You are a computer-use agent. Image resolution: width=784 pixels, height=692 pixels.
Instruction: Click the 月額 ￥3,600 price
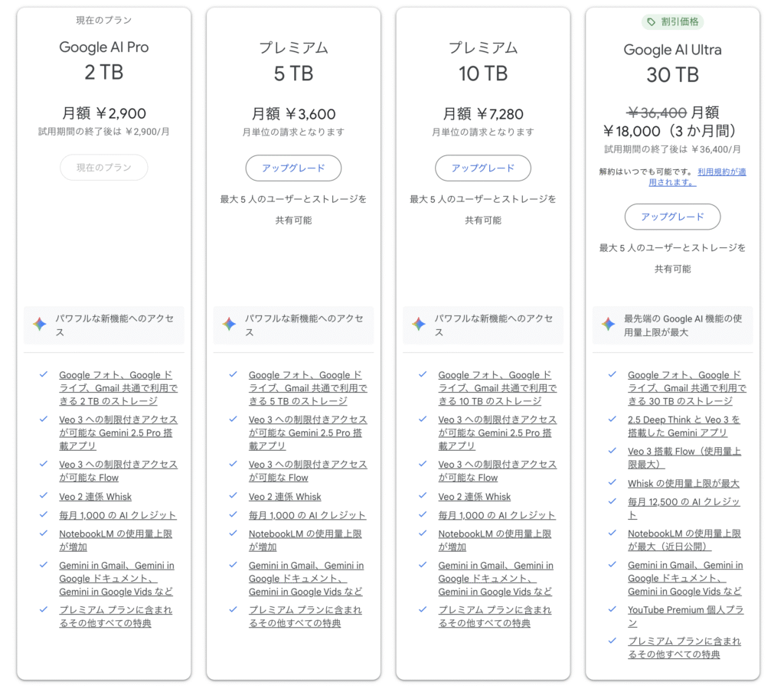tap(293, 114)
